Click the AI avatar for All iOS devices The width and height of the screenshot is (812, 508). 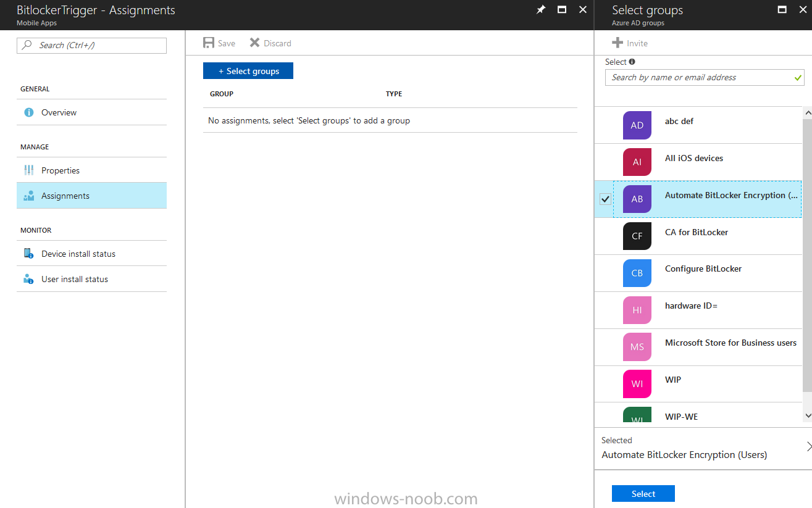(x=637, y=162)
